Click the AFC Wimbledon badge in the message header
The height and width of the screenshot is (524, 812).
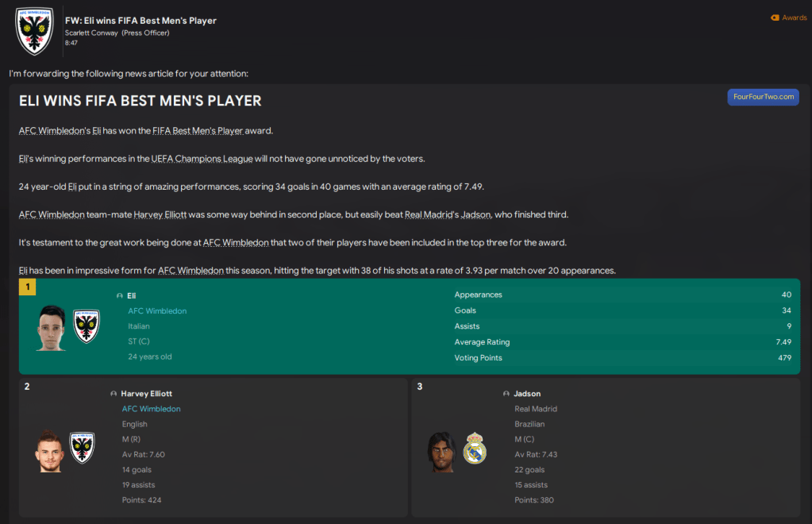(34, 31)
